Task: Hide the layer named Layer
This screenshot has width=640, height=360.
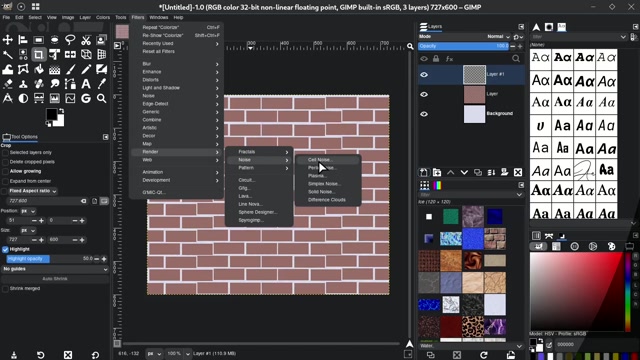Action: pos(424,94)
